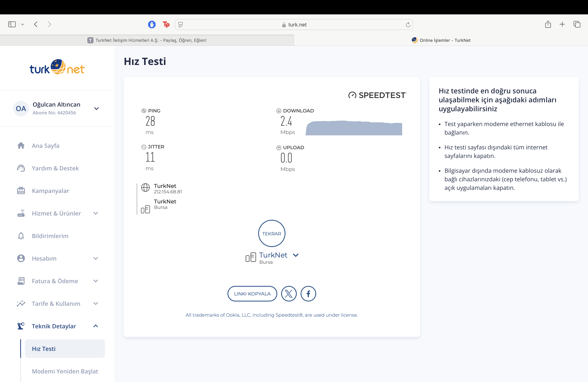Screen dimensions: 588x382
Task: Show the page reader icon in address bar
Action: pos(181,25)
